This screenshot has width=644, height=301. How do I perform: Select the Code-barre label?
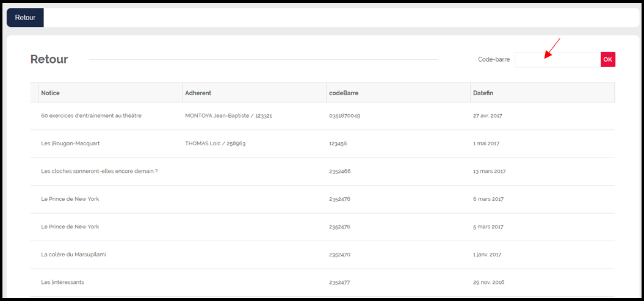[494, 60]
